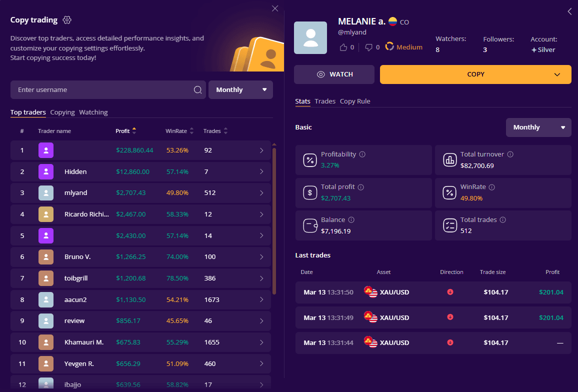The width and height of the screenshot is (578, 392).
Task: Select the 13:31:44 XAU/USD trade row
Action: (x=433, y=343)
